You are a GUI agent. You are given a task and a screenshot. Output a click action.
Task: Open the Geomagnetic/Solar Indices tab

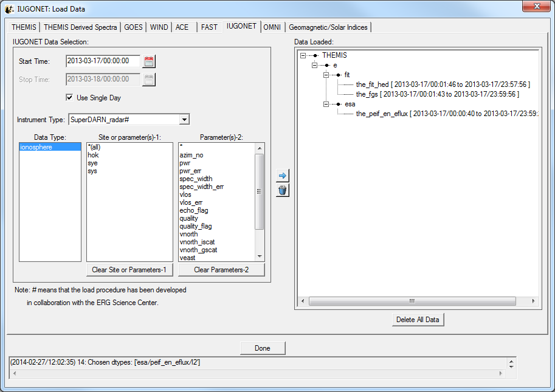328,27
